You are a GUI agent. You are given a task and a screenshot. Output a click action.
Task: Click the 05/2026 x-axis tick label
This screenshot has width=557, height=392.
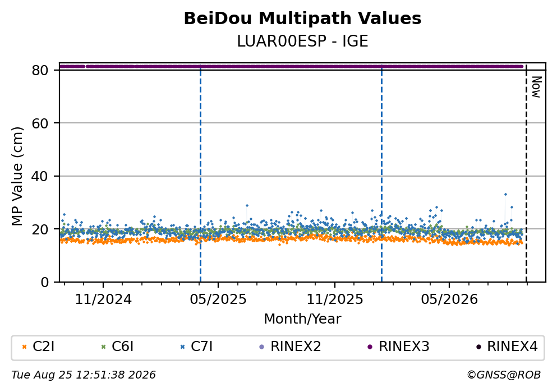pos(449,299)
